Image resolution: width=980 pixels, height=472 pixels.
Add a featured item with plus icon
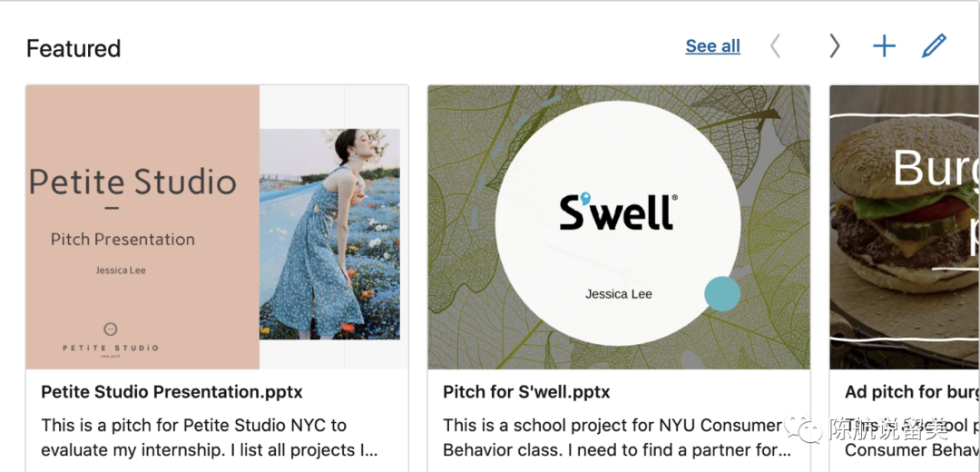click(x=884, y=46)
